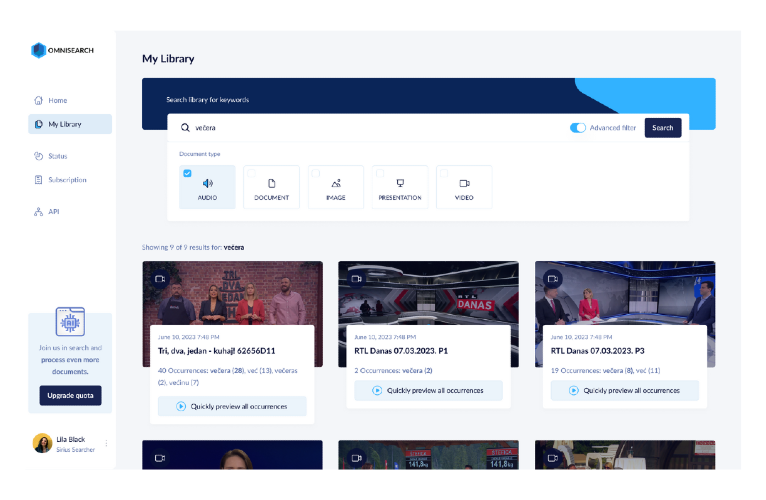
Task: Open My Library in the sidebar
Action: pyautogui.click(x=70, y=124)
